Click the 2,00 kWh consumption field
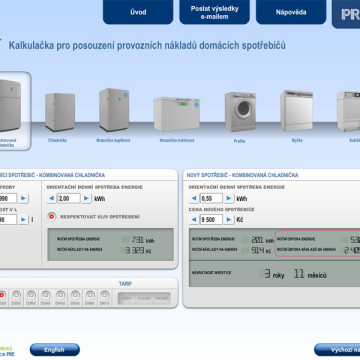This screenshot has width=360, height=360. coord(69,199)
